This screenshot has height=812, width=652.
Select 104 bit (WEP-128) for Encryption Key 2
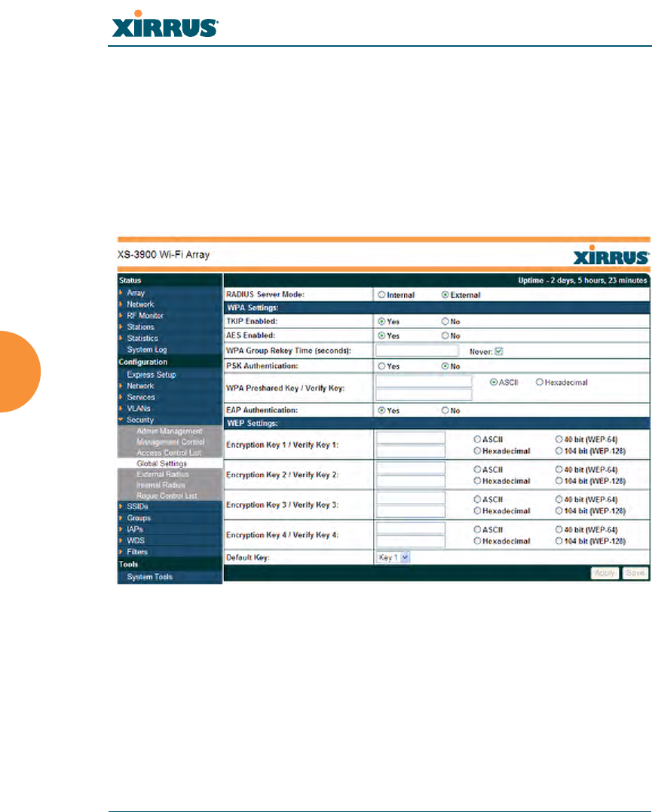pos(559,481)
